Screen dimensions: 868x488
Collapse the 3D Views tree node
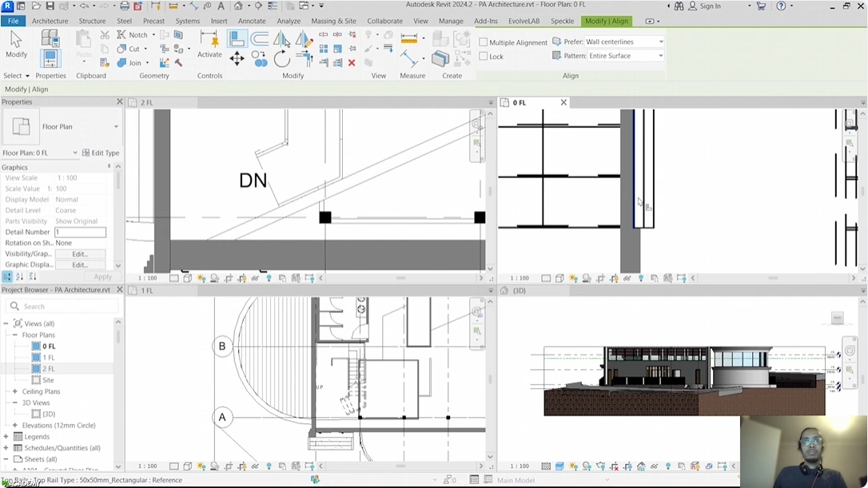coord(15,403)
